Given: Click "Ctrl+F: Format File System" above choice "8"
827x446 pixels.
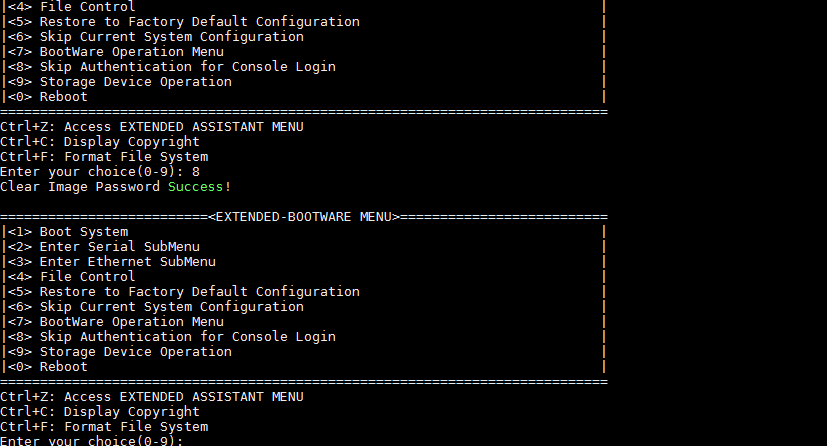Looking at the screenshot, I should coord(104,157).
